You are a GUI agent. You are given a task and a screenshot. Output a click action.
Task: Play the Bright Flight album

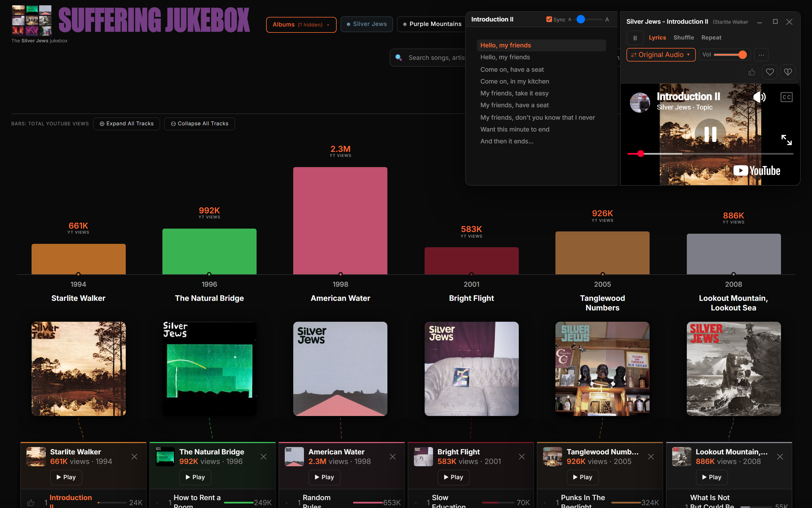tap(453, 477)
